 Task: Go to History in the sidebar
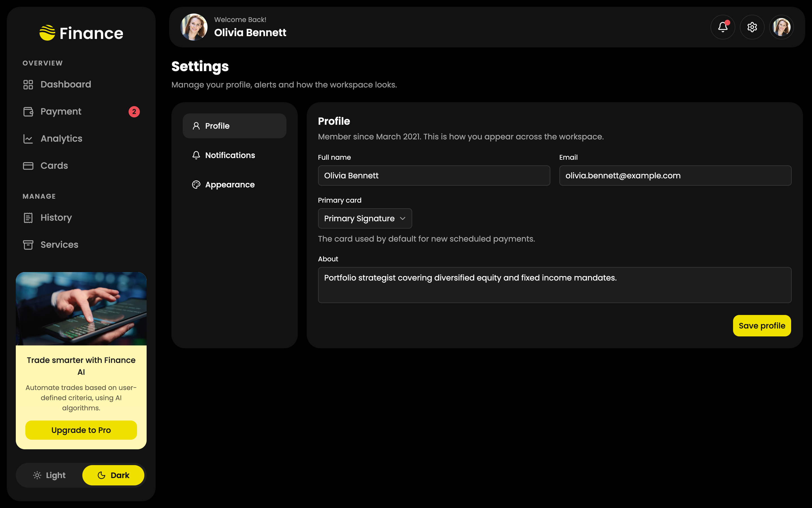(81, 218)
